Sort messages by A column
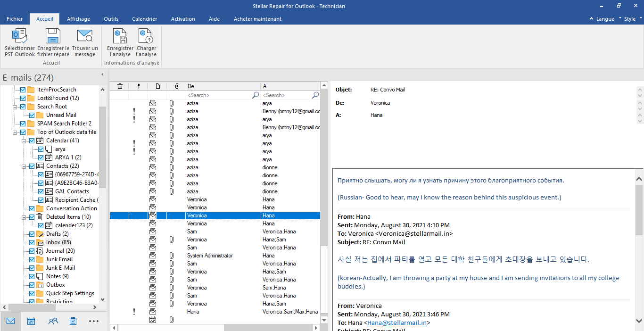Screen dimensions: 644x331 coord(290,86)
